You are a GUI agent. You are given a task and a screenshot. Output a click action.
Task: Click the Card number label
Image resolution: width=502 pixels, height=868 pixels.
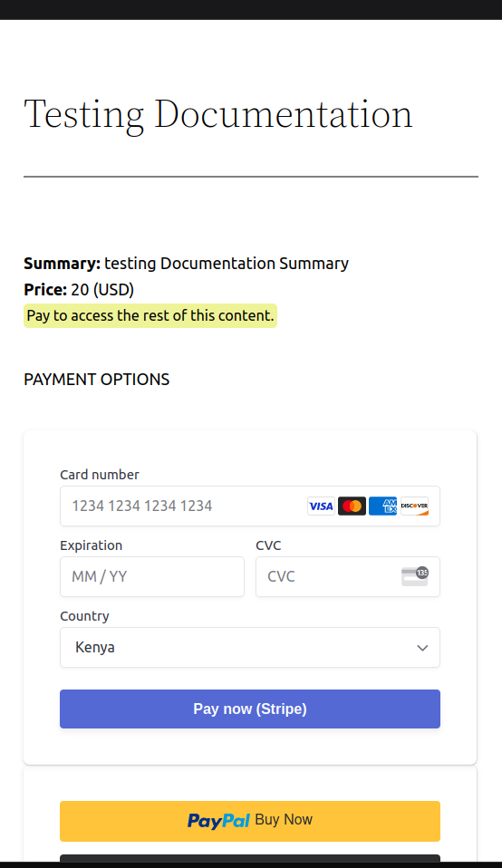(100, 475)
